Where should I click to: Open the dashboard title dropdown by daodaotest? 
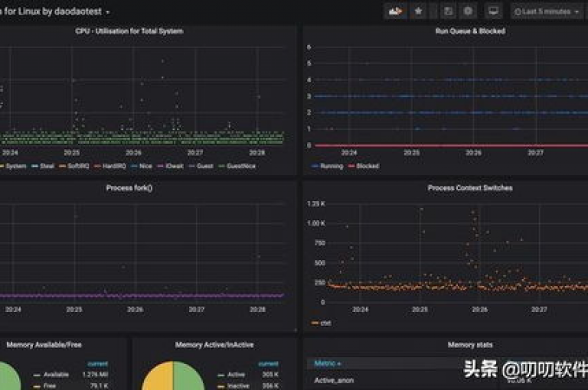coord(55,11)
